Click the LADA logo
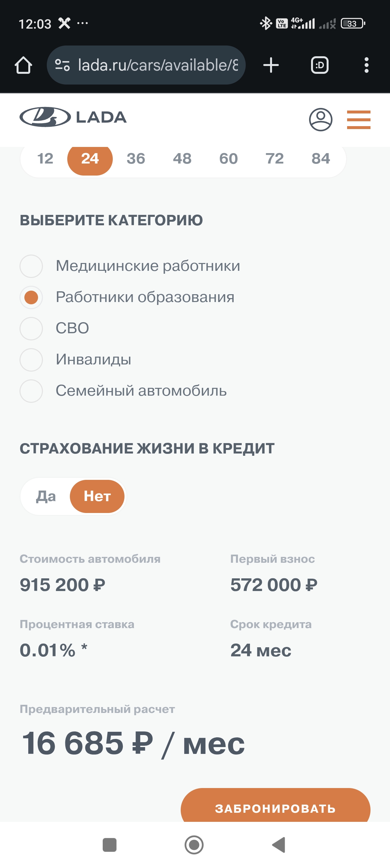 [x=73, y=117]
